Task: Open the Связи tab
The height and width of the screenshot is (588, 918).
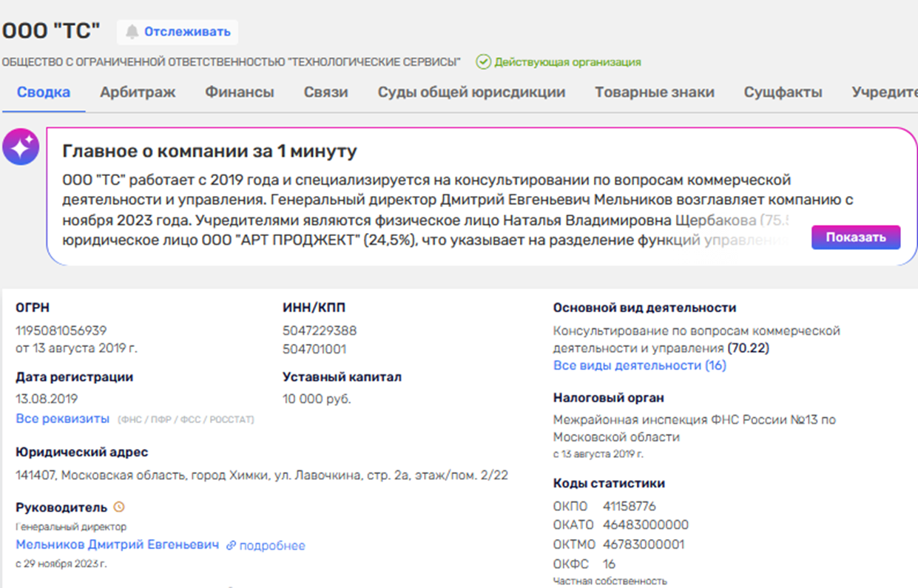Action: (325, 92)
